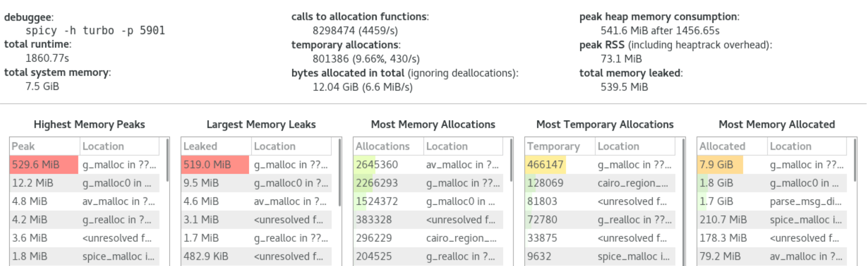Select the 482.9 KiB unresolved leak row

[257, 256]
